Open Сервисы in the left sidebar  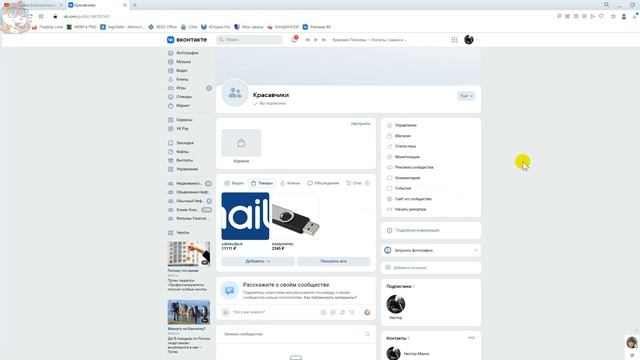click(180, 120)
